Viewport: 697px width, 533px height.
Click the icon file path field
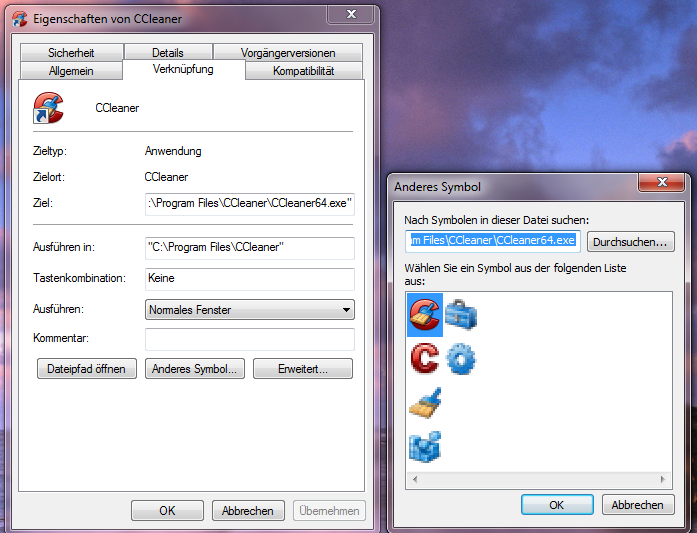tap(493, 241)
